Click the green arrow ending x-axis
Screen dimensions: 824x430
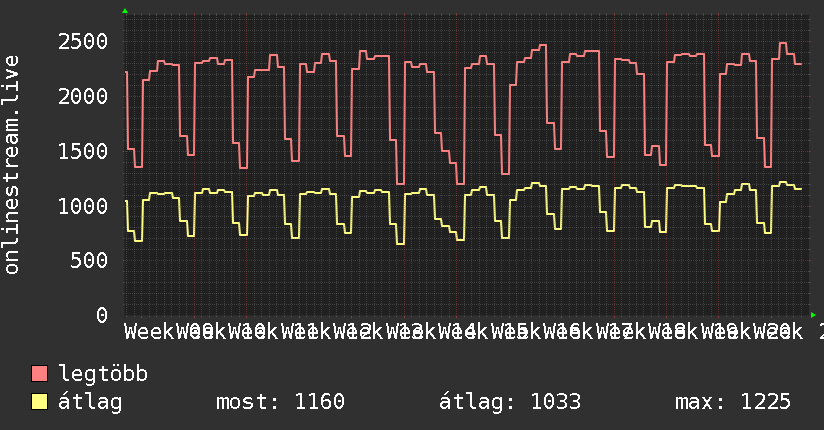coord(813,315)
